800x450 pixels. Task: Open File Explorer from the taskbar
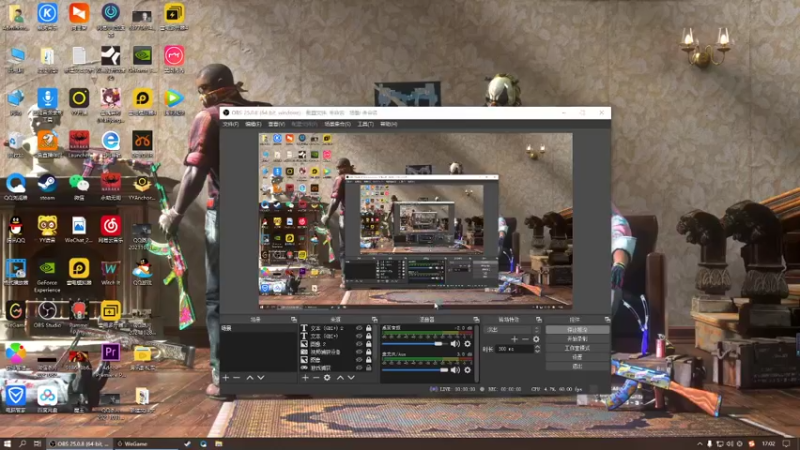(x=219, y=444)
